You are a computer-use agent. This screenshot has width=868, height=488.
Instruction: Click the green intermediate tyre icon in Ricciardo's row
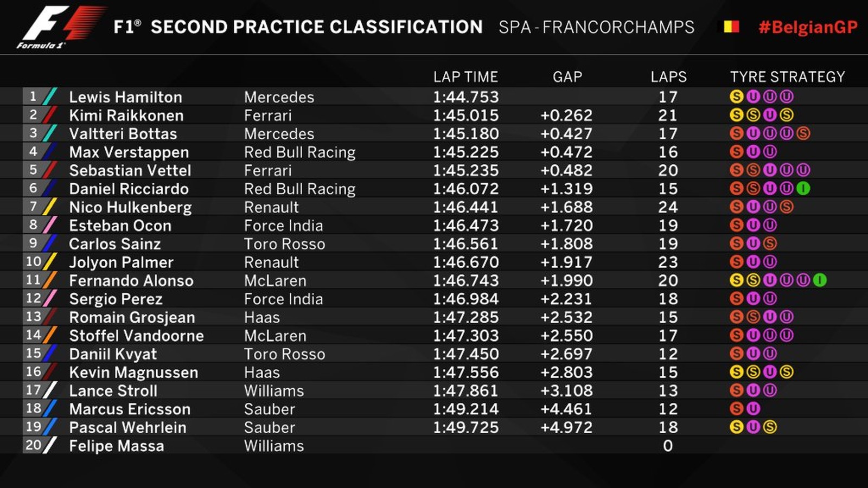(803, 189)
